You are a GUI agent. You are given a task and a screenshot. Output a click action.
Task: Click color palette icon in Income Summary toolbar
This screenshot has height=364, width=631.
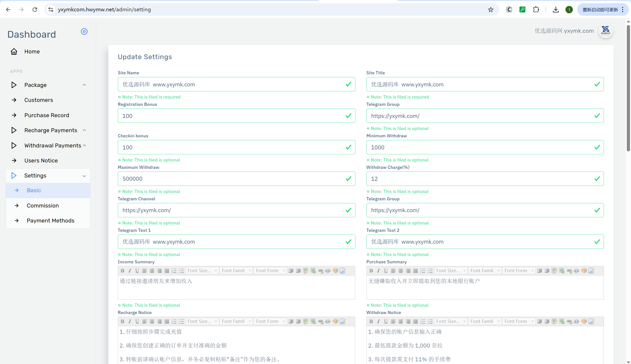[335, 270]
